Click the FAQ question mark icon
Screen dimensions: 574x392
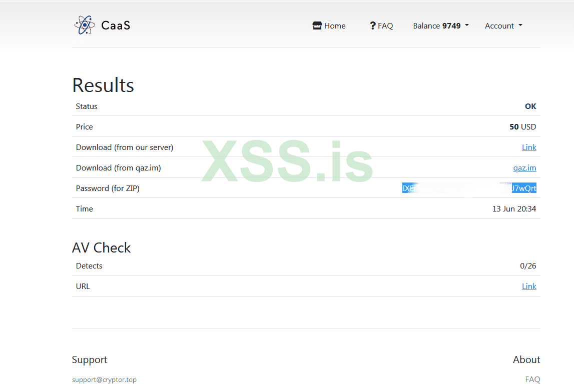pyautogui.click(x=373, y=25)
